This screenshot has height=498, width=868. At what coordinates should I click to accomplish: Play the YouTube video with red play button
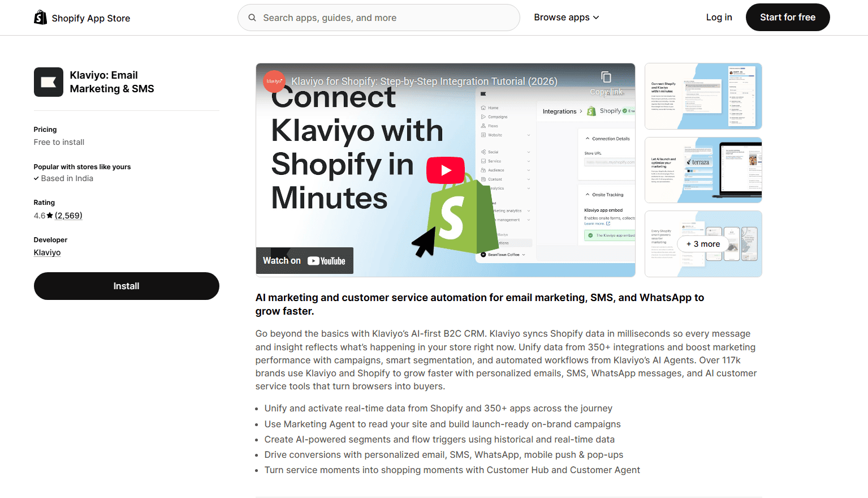[446, 170]
